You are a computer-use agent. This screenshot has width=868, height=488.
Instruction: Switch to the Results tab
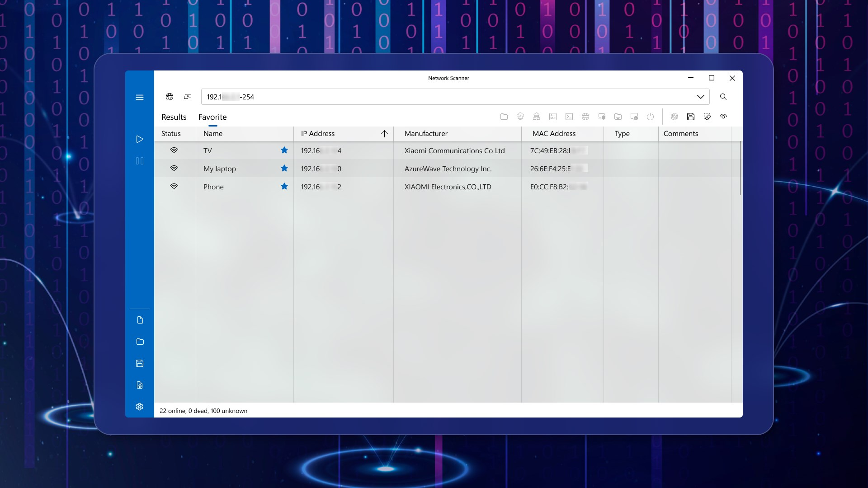pos(173,117)
